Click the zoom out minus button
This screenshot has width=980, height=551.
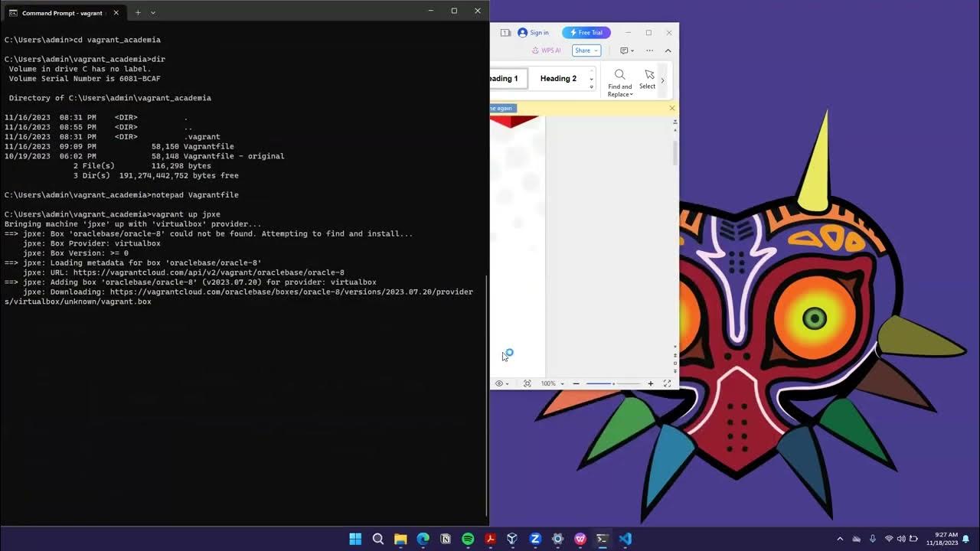pos(576,383)
